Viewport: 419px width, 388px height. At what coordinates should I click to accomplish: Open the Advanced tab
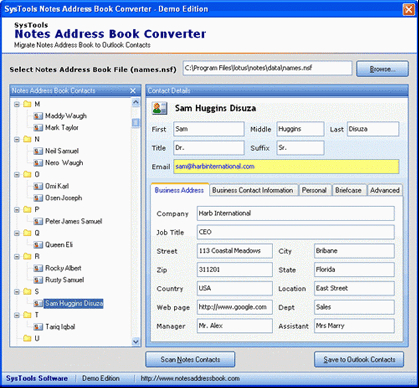[x=385, y=190]
